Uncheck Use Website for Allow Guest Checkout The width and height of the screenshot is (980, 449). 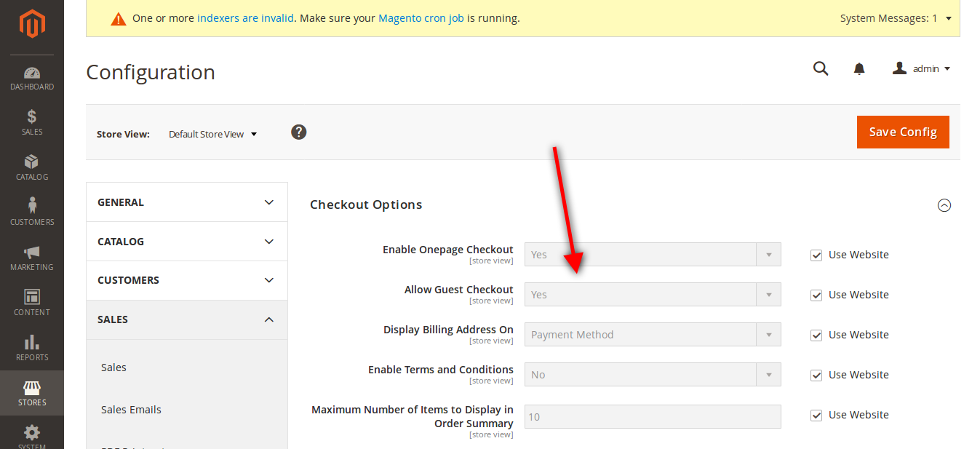click(816, 294)
